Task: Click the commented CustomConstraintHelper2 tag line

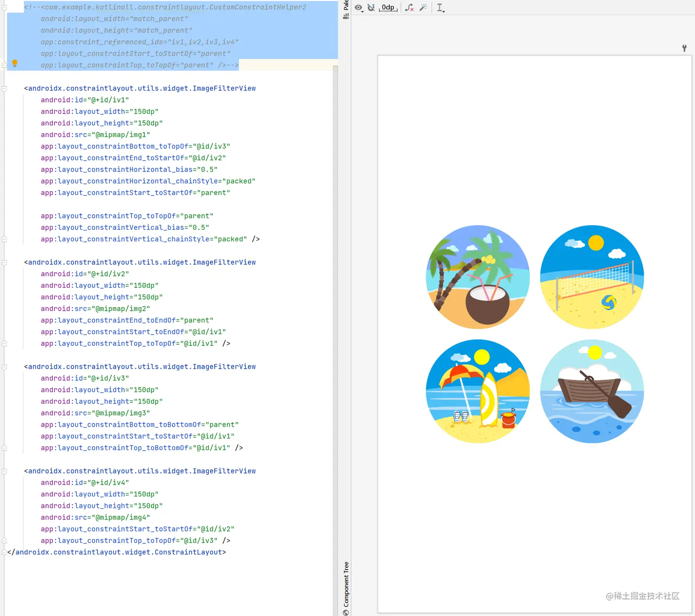Action: click(165, 7)
